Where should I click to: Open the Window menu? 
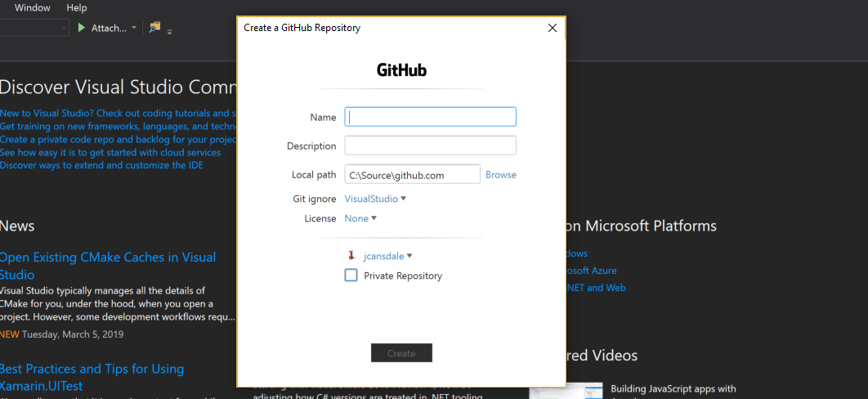click(x=32, y=8)
